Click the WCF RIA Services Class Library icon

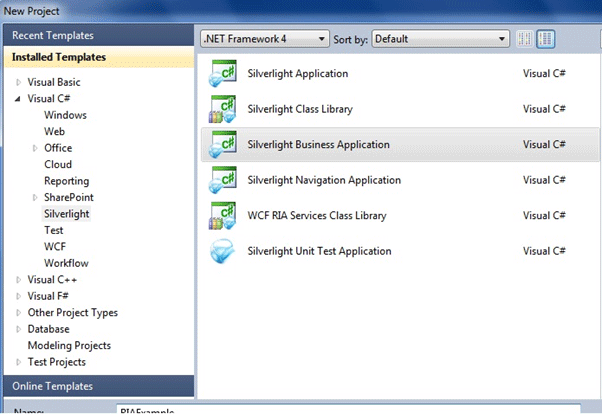[222, 215]
